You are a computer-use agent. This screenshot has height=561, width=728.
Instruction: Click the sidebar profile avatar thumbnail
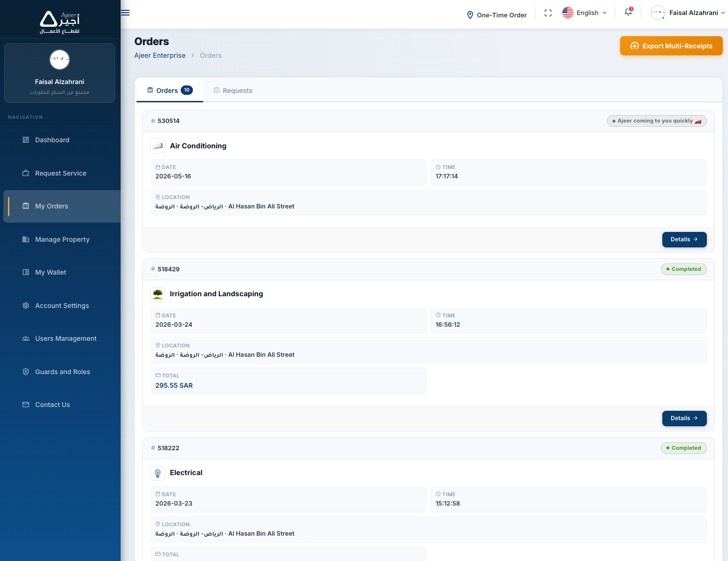pyautogui.click(x=60, y=60)
